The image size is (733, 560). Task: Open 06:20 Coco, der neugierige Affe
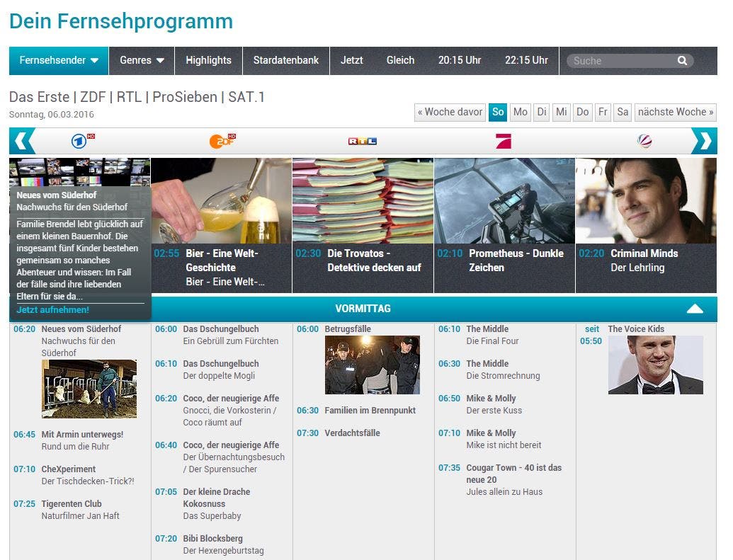point(231,399)
